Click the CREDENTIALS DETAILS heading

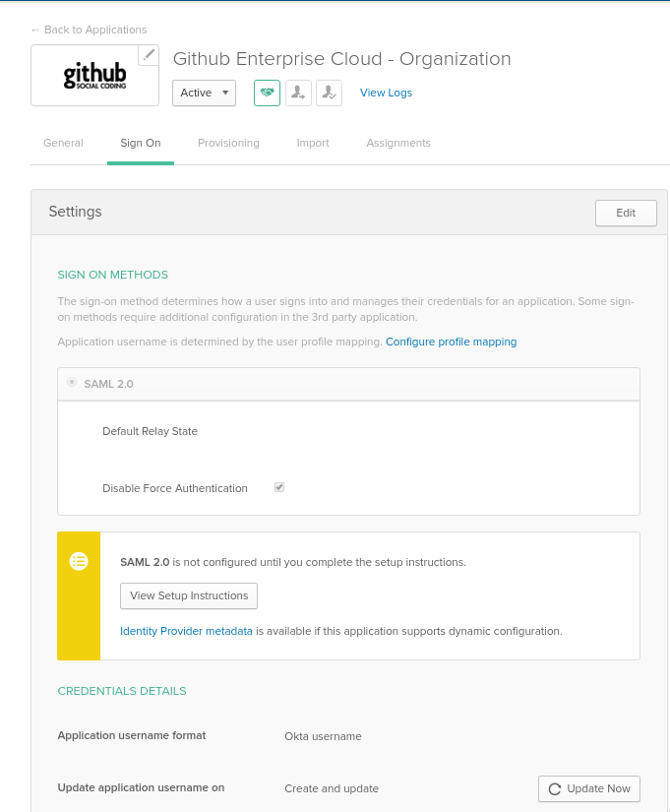122,691
